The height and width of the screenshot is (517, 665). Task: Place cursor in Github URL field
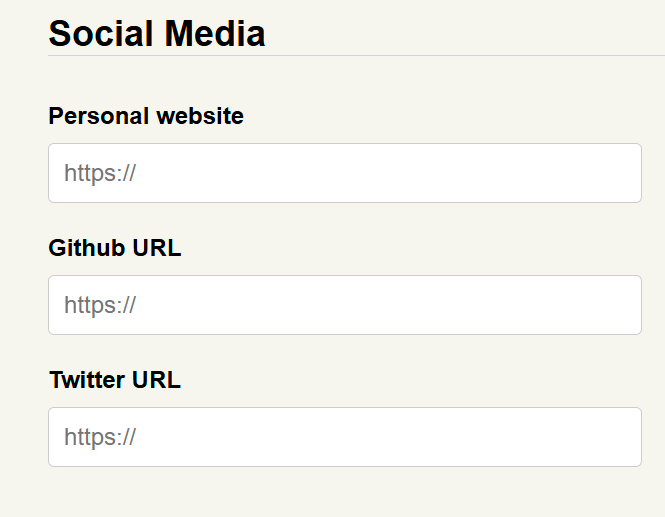[x=344, y=305]
